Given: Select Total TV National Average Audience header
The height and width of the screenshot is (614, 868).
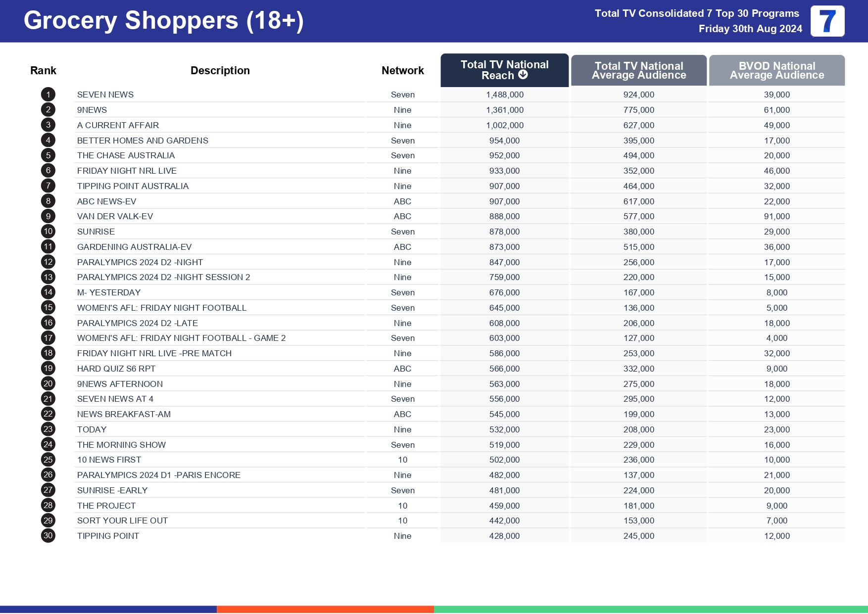Looking at the screenshot, I should [638, 70].
